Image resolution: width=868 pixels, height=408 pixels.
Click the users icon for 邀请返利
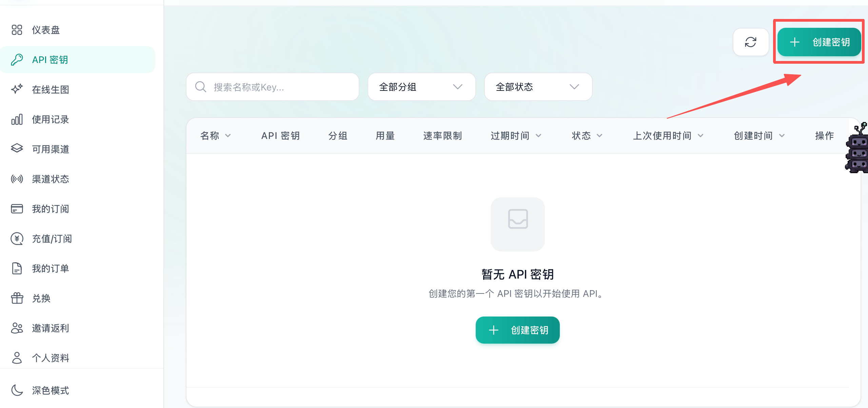[17, 328]
